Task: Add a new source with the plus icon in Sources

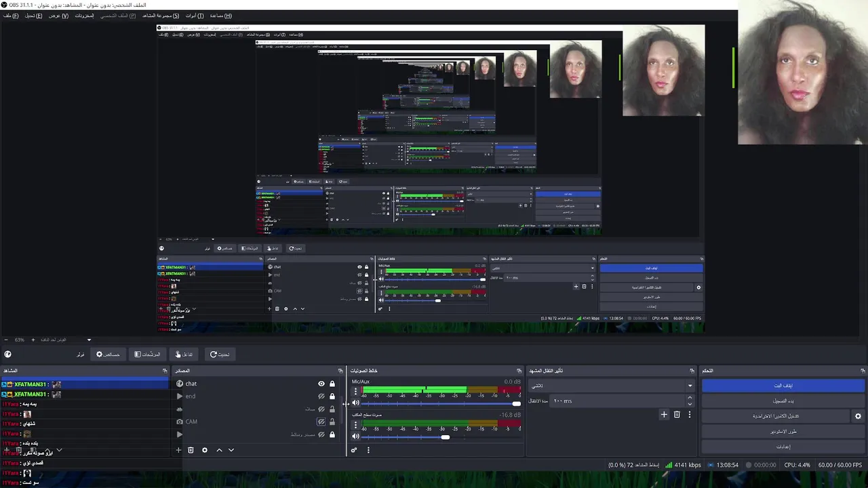Action: [178, 450]
